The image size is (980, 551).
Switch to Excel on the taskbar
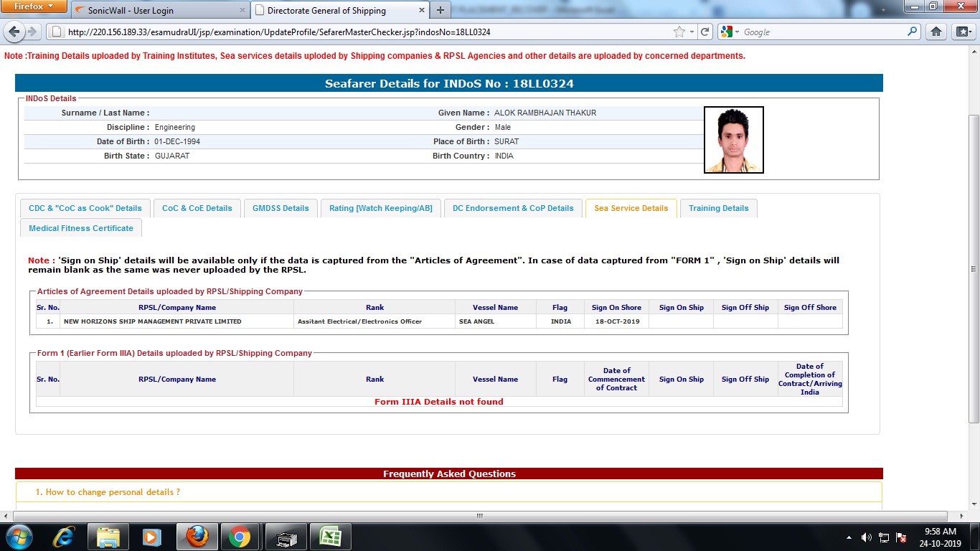(x=329, y=537)
